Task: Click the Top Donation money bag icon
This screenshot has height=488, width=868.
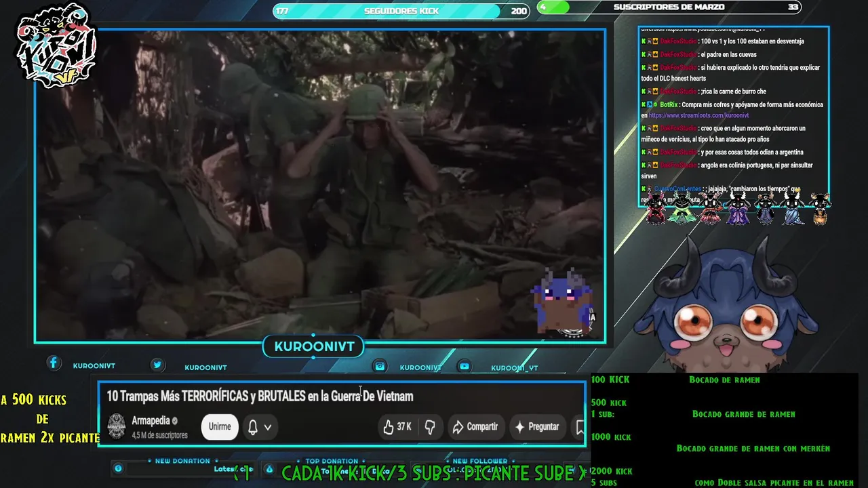Action: 269,468
